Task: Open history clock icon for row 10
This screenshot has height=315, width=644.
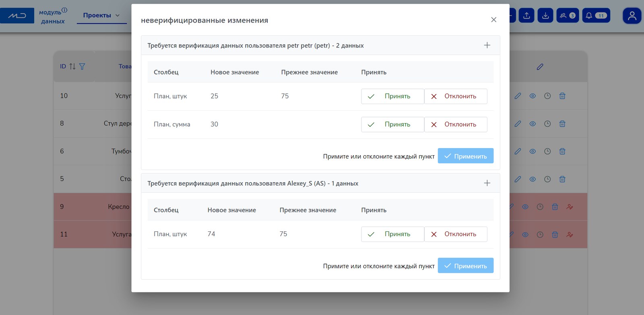Action: click(547, 96)
